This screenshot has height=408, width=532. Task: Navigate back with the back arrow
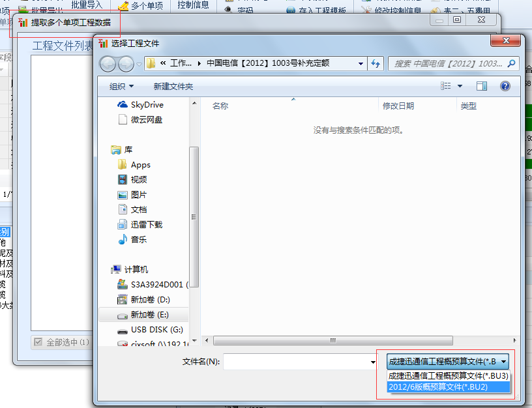(x=108, y=63)
